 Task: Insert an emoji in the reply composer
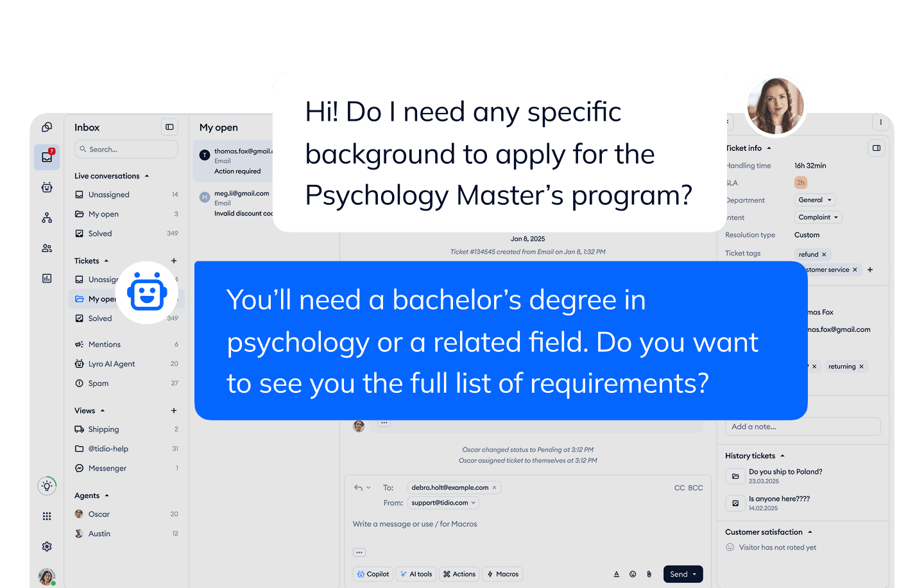[633, 574]
